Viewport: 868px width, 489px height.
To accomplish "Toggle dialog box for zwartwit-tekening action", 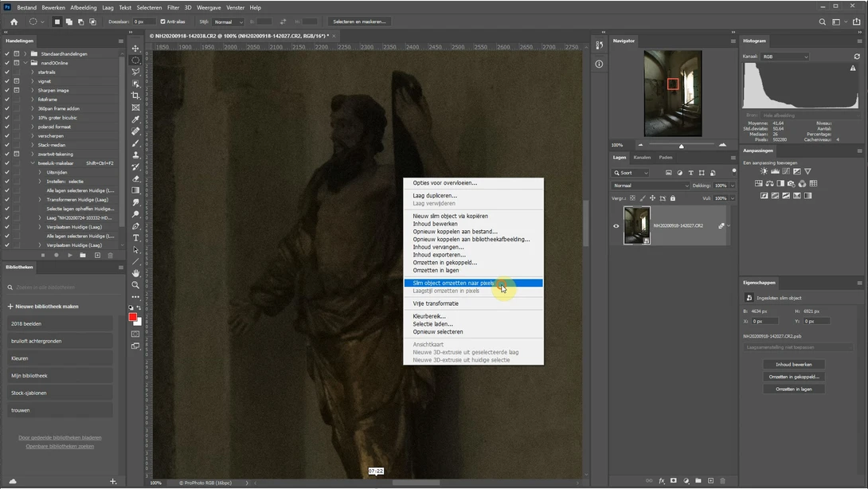I will [17, 154].
